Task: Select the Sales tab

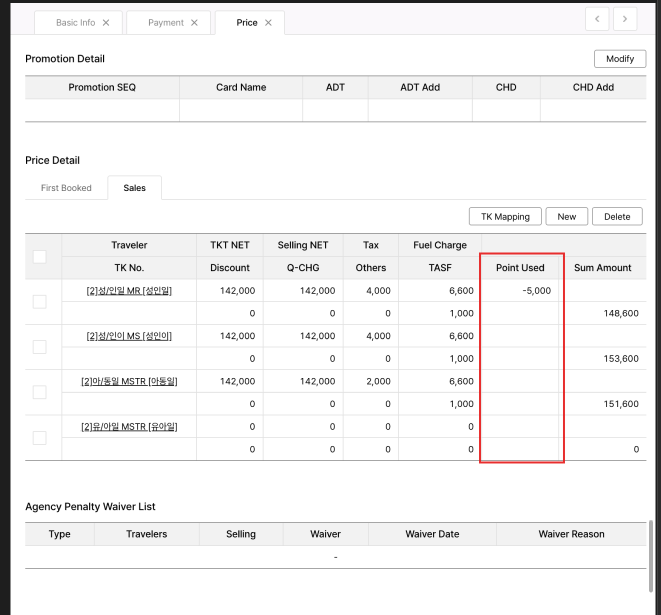Action: pyautogui.click(x=134, y=188)
